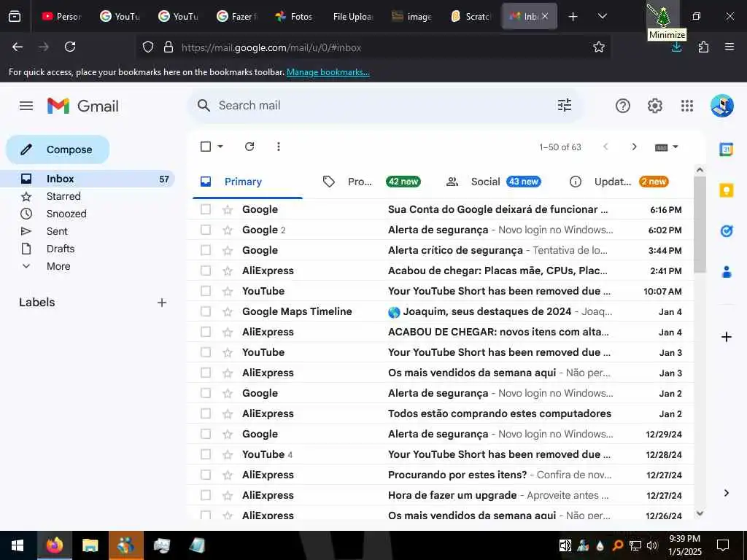The image size is (747, 560).
Task: Click the Search mail field
Action: click(x=386, y=105)
